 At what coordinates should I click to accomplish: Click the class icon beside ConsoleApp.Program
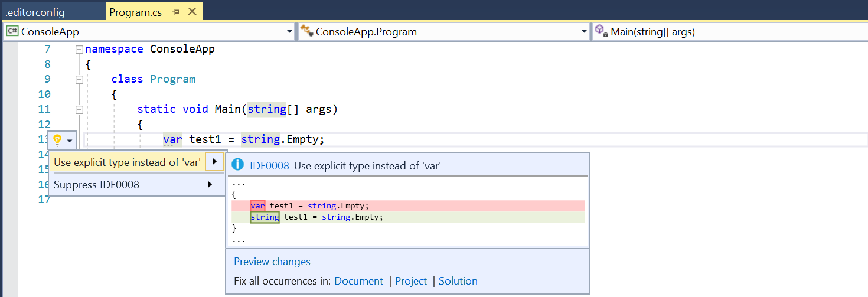pos(306,32)
